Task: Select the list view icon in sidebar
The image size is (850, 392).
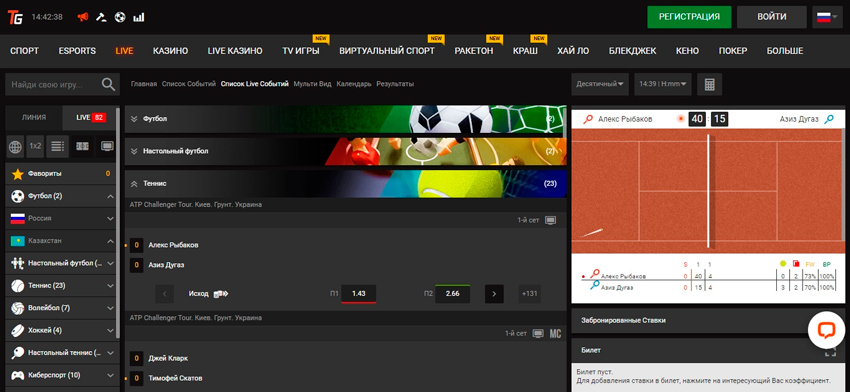Action: tap(57, 146)
